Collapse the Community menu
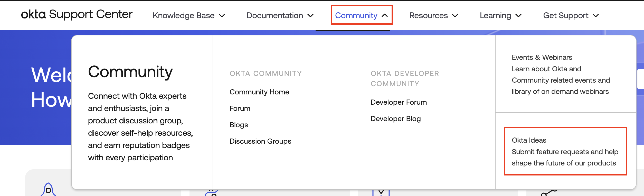Image resolution: width=644 pixels, height=196 pixels. point(362,15)
